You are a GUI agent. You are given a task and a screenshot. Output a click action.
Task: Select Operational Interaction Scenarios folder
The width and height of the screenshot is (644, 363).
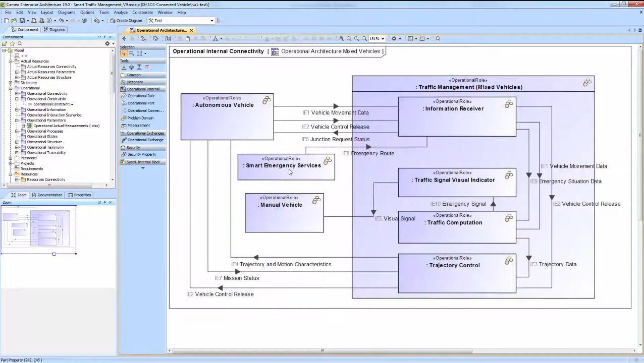point(54,115)
